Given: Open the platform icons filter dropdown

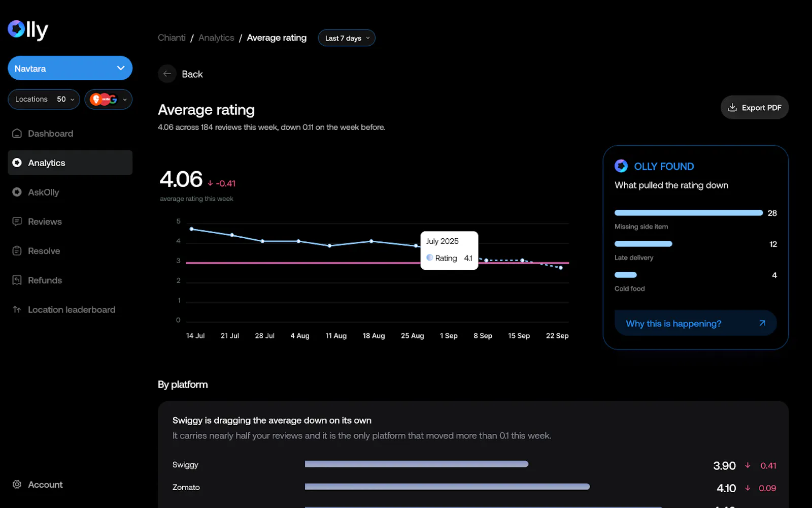Looking at the screenshot, I should pyautogui.click(x=108, y=100).
